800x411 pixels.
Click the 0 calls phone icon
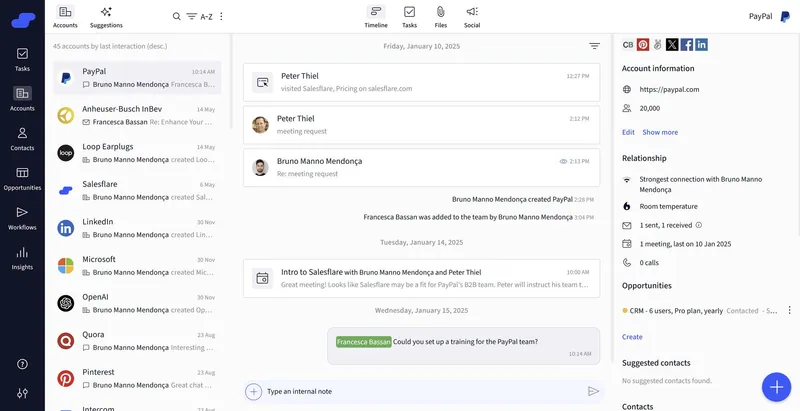pyautogui.click(x=627, y=263)
